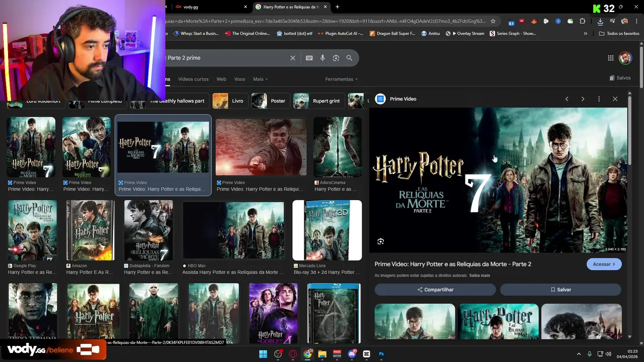This screenshot has height=362, width=644.
Task: Expand the Mais search categories dropdown
Action: click(x=261, y=79)
